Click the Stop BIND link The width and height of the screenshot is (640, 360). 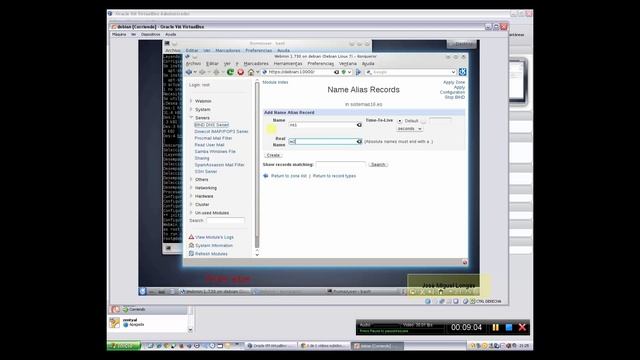455,98
